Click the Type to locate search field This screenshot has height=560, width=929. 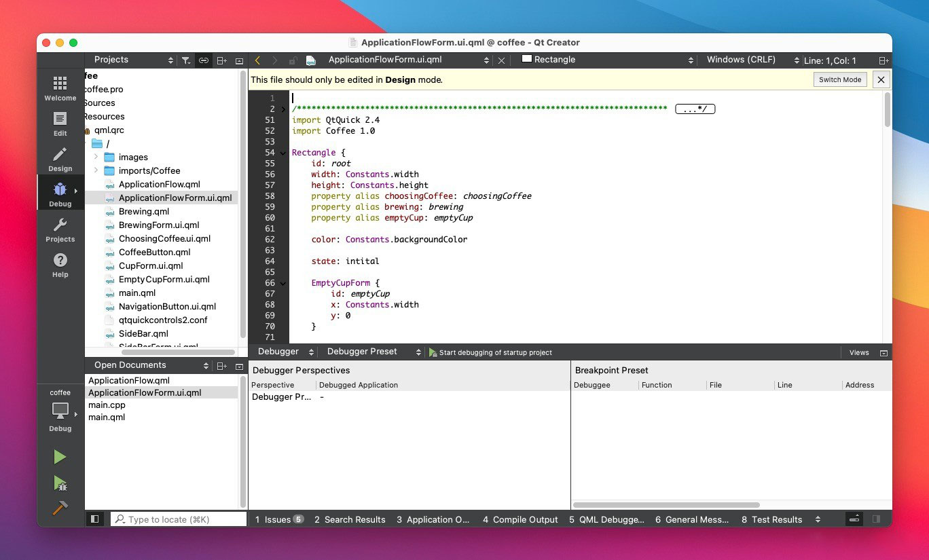178,519
